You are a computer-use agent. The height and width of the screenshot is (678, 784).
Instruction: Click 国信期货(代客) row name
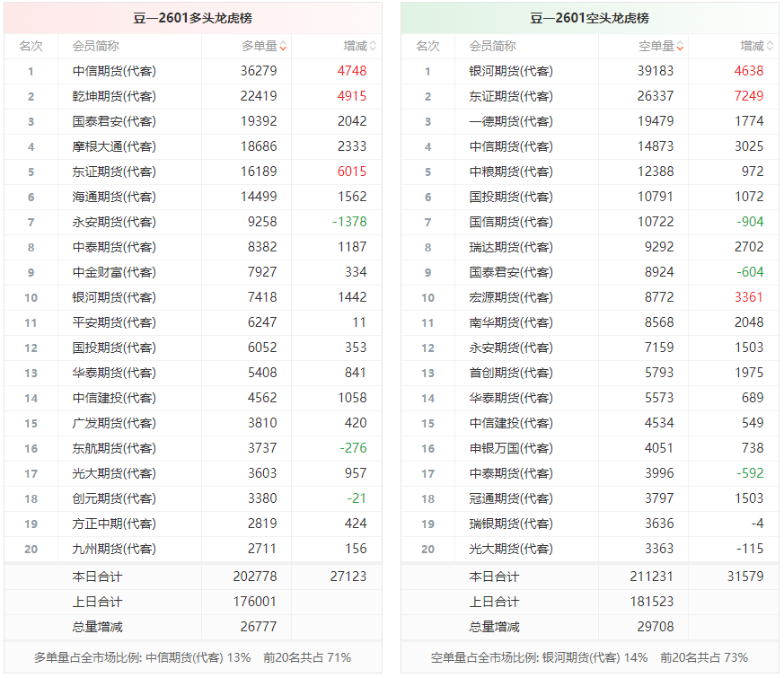[511, 223]
